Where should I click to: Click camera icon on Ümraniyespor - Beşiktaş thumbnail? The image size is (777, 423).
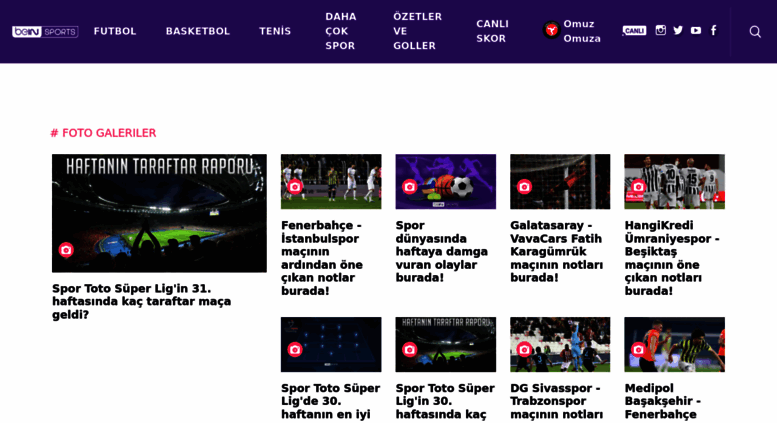pyautogui.click(x=638, y=187)
